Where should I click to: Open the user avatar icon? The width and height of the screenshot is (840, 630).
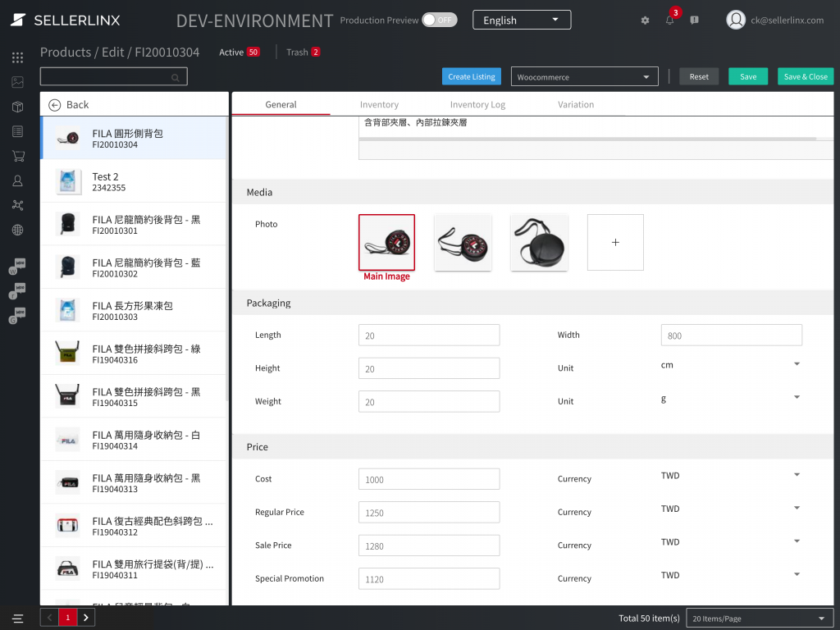736,20
